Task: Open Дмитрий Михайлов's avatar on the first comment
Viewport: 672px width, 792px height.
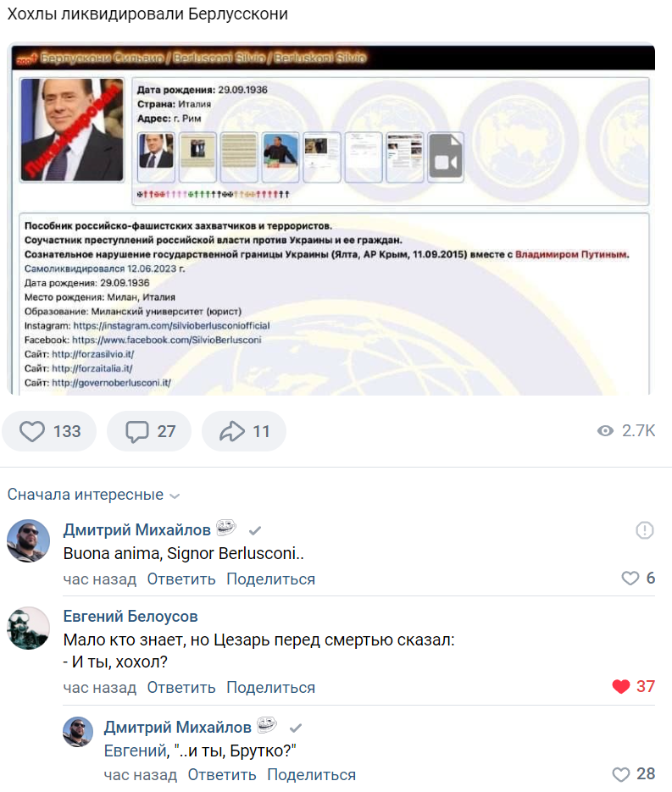Action: click(x=28, y=541)
